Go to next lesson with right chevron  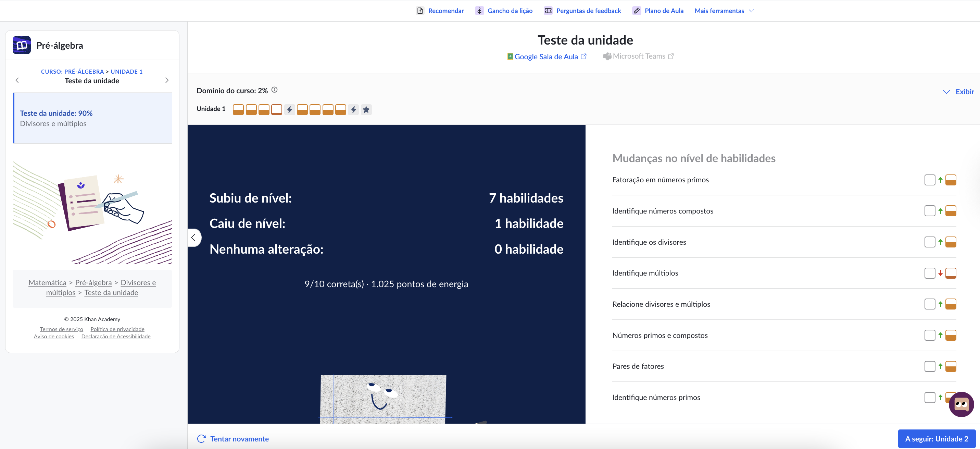pos(167,80)
